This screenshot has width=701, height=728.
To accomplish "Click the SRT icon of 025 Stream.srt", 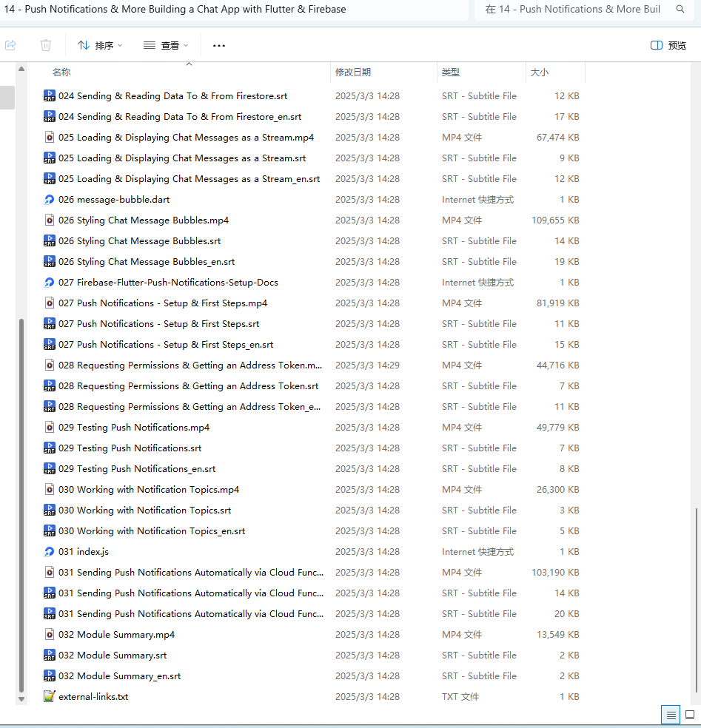I will tap(50, 158).
